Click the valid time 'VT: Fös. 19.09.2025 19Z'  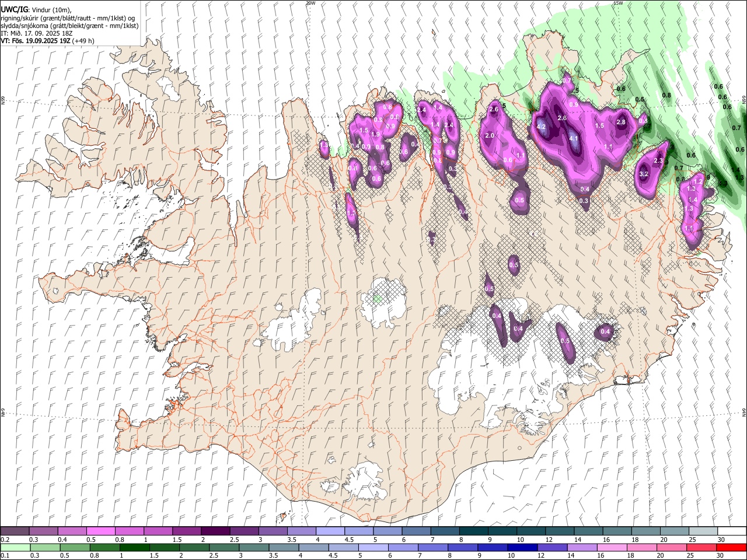(36, 41)
